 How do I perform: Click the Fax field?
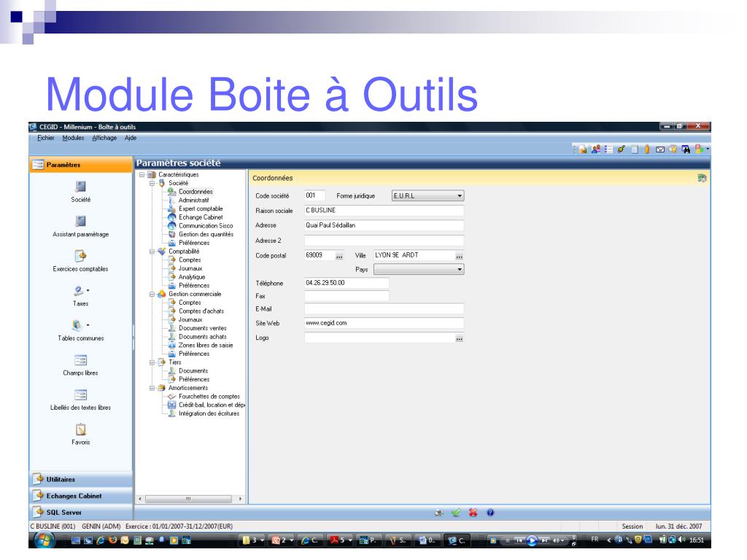[x=347, y=296]
